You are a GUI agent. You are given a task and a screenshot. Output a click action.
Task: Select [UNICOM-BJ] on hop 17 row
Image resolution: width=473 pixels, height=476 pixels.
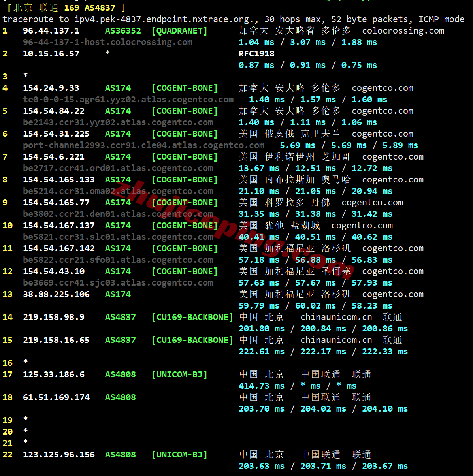tap(179, 374)
